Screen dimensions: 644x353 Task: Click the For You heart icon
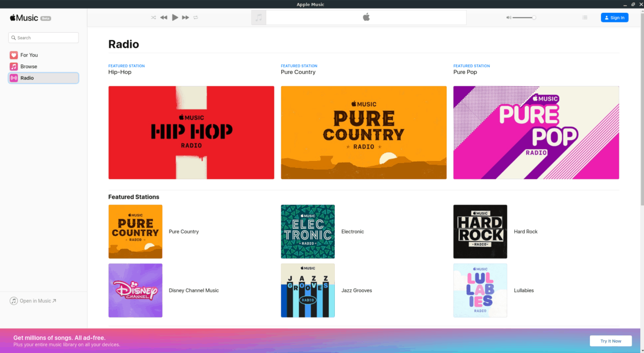click(14, 55)
